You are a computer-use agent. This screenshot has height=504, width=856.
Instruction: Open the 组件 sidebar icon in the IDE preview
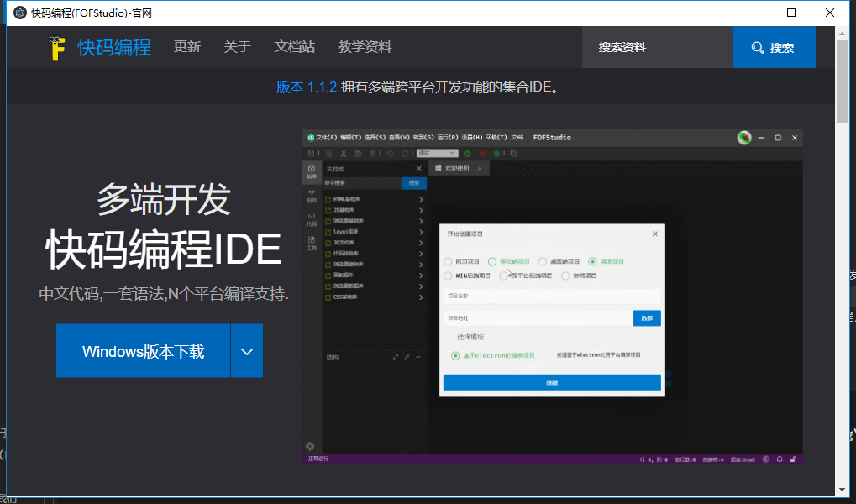311,196
